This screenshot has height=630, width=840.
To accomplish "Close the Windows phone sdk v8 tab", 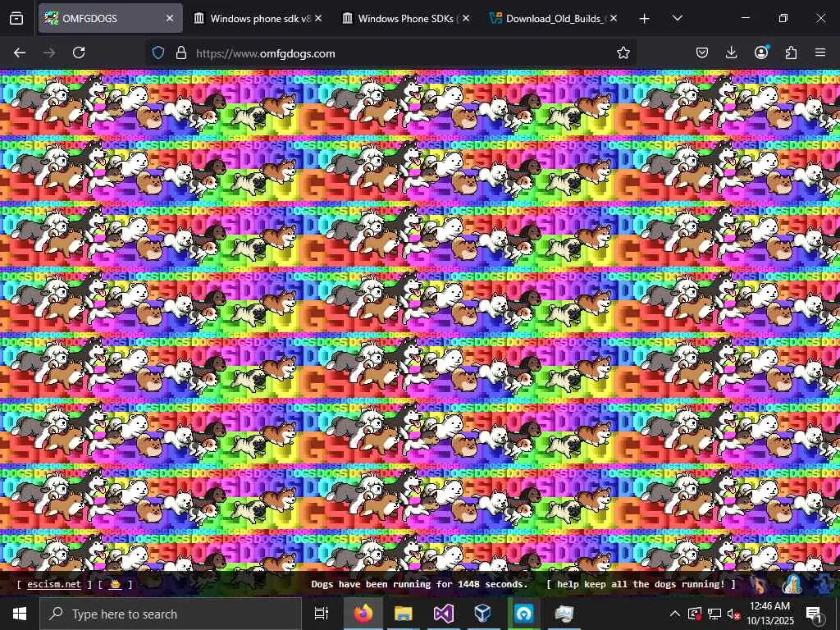I will coord(318,18).
